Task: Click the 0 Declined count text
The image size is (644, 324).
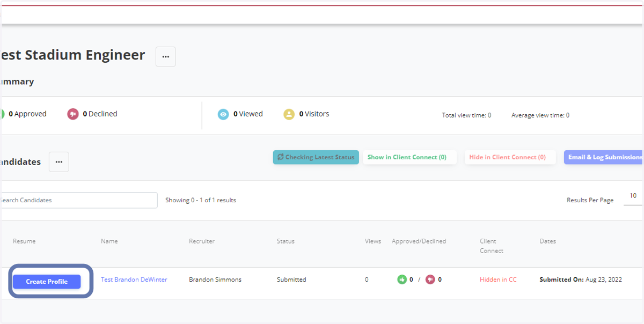Action: (100, 114)
